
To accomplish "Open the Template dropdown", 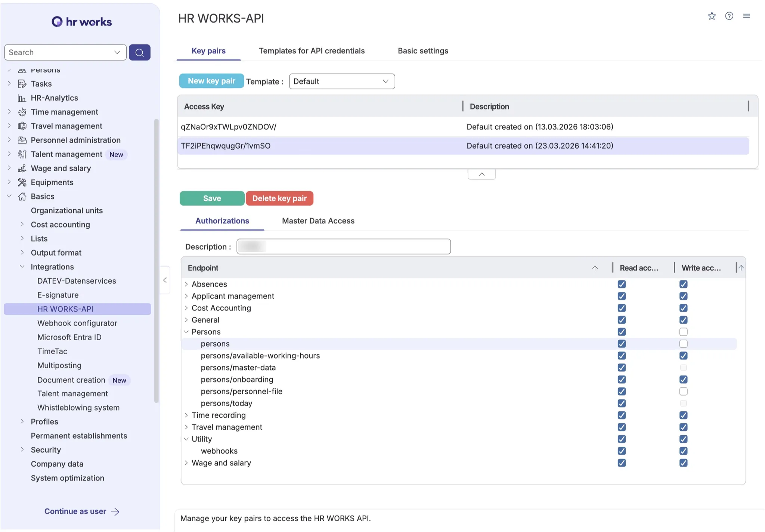I will coord(342,81).
